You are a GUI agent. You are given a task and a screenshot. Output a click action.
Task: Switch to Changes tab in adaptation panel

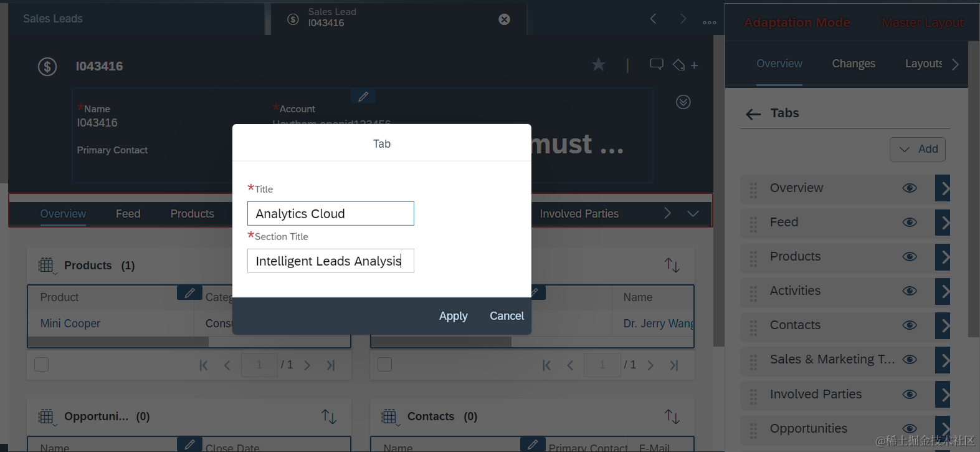pos(854,64)
